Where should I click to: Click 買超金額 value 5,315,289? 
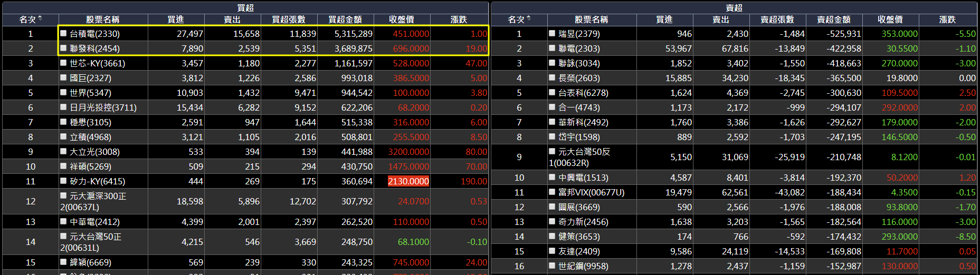point(354,34)
